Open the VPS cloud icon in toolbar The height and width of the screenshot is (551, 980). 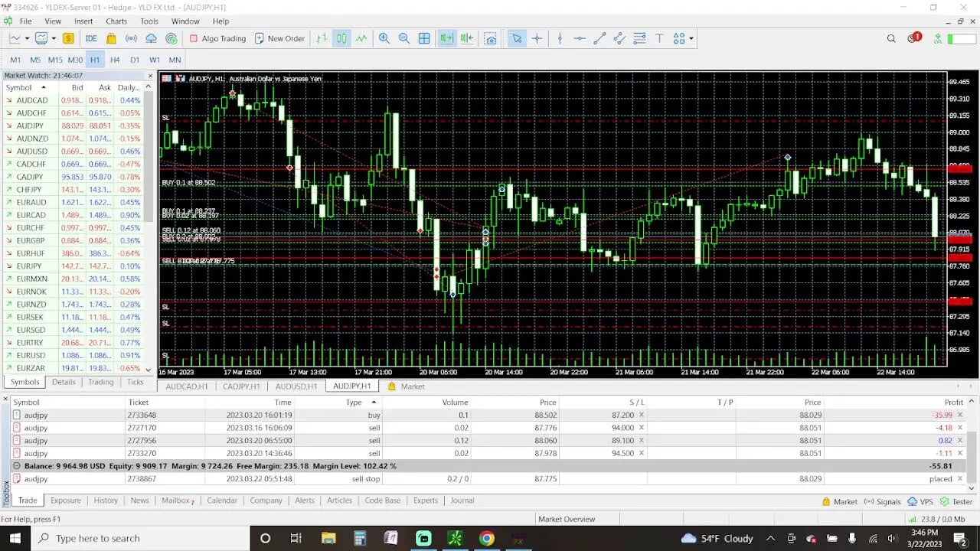tap(151, 38)
